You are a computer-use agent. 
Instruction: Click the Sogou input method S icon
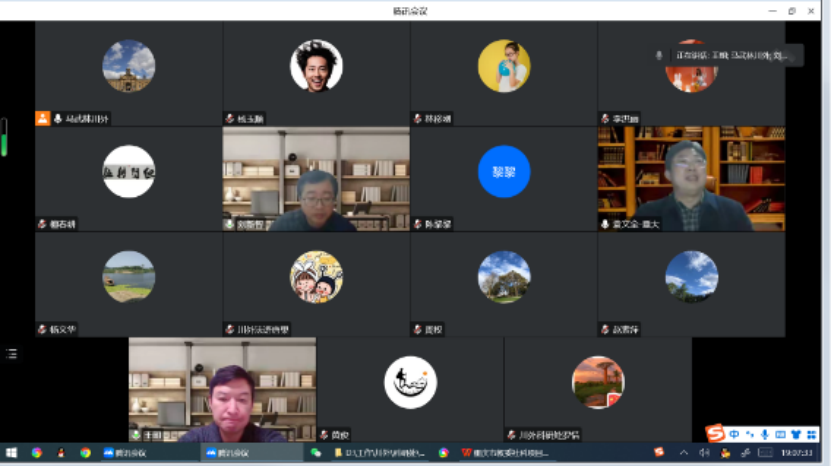[x=715, y=434]
